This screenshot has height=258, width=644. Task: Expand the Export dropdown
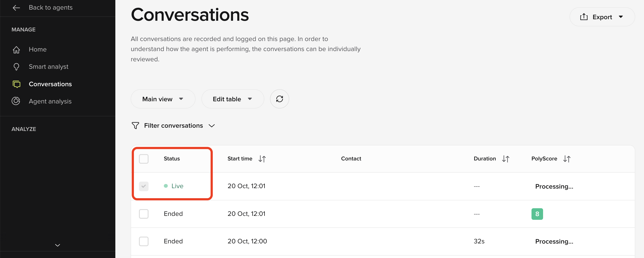(x=602, y=17)
